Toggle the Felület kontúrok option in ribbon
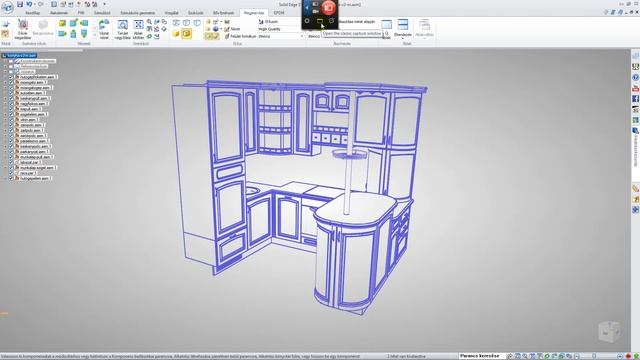Viewport: 640px width, 360px height. tap(240, 36)
